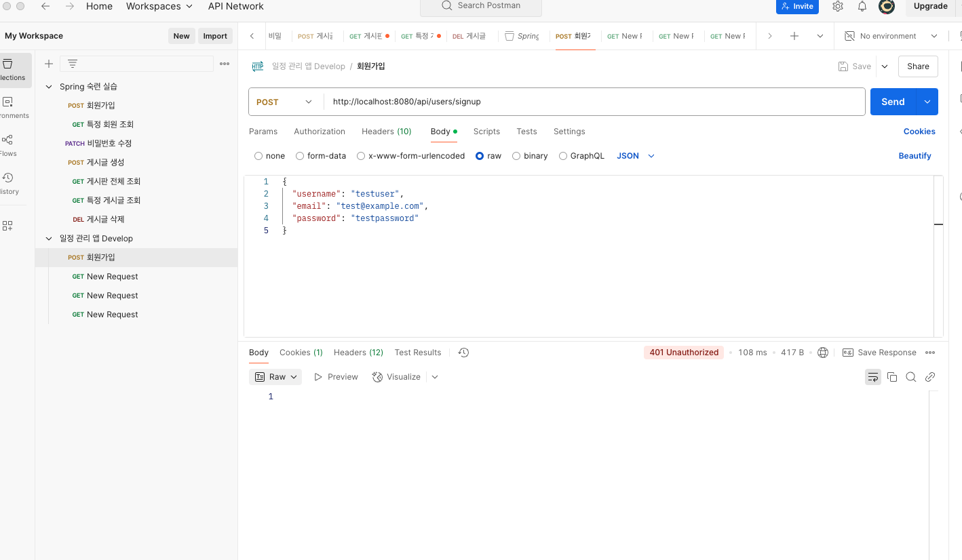Open the user avatar menu
962x560 pixels.
pos(887,6)
